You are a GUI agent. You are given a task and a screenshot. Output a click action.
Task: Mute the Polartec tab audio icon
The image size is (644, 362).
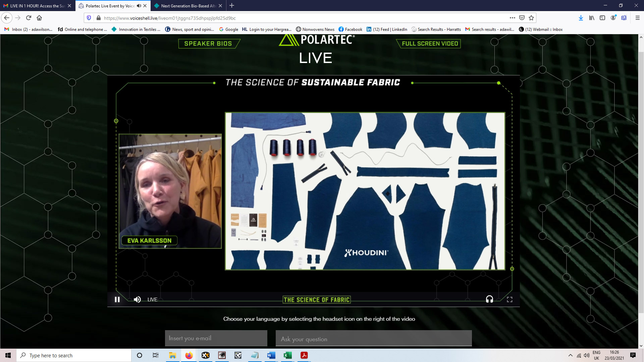(x=139, y=6)
